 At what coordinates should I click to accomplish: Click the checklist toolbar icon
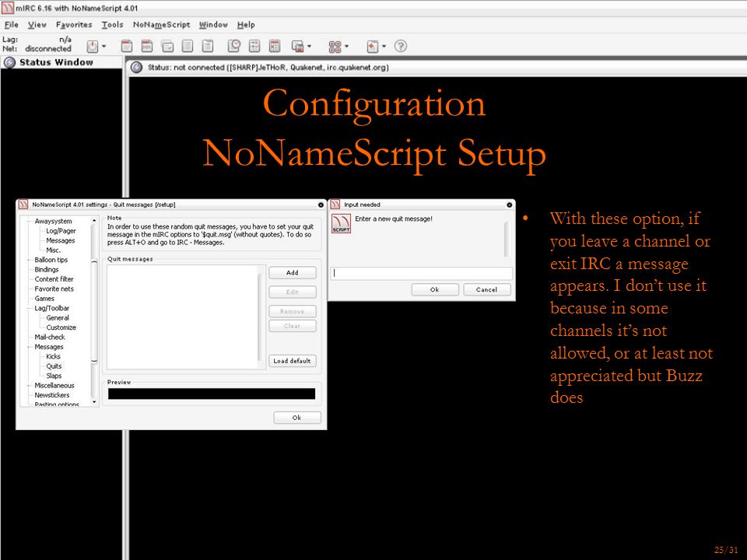pos(254,46)
